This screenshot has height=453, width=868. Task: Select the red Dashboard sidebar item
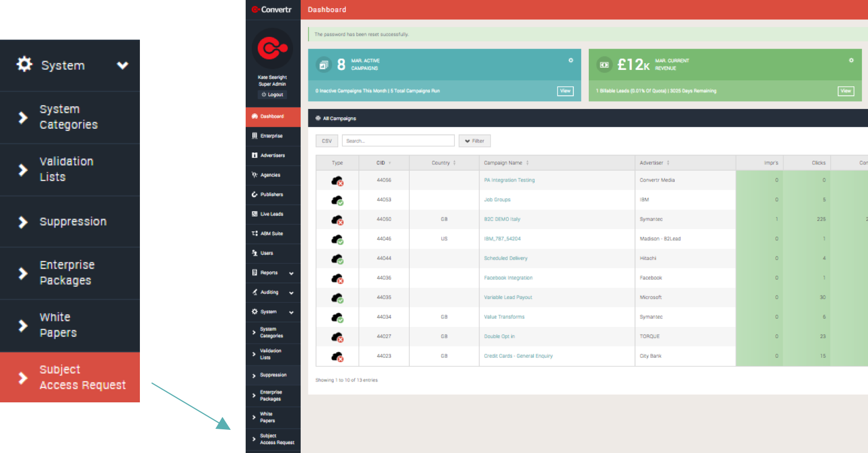pos(273,116)
